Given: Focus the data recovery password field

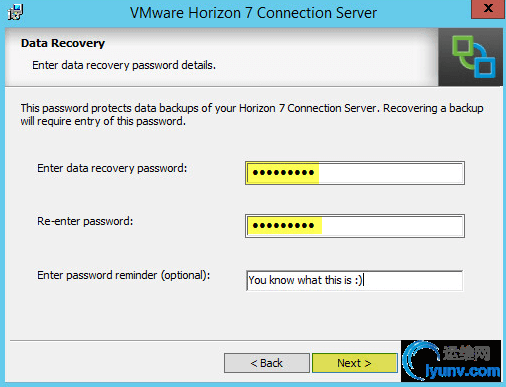Looking at the screenshot, I should click(355, 173).
